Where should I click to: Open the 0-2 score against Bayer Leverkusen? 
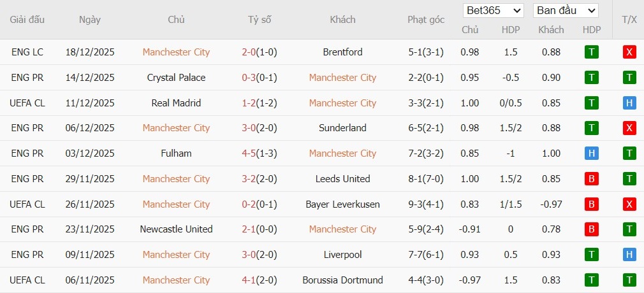[x=249, y=204]
